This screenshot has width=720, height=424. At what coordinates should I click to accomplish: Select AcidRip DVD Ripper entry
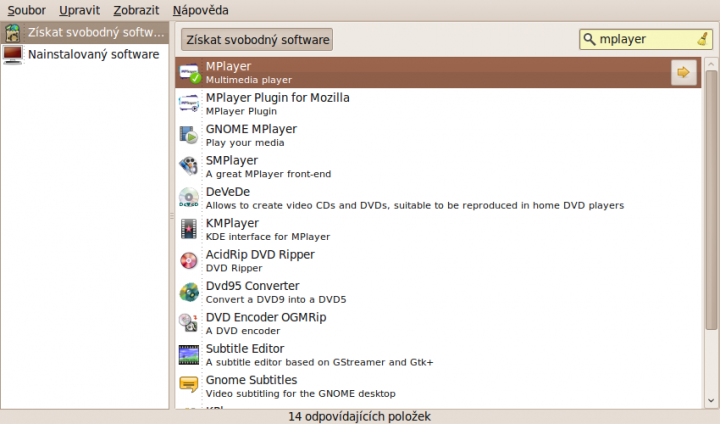(438, 260)
